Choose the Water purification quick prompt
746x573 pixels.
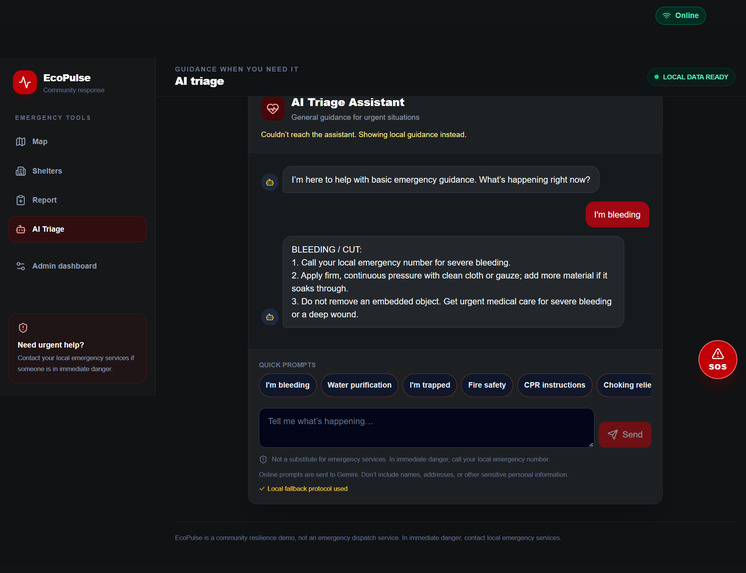[359, 385]
